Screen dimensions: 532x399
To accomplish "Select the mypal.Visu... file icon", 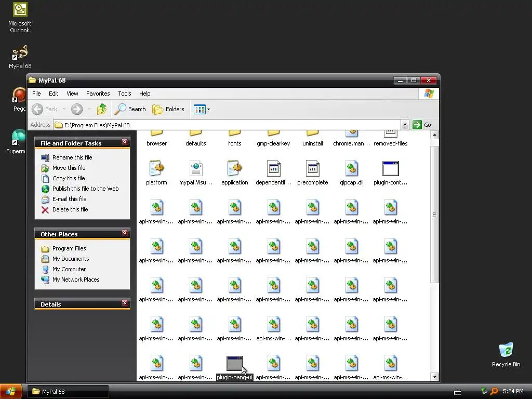I will point(196,168).
